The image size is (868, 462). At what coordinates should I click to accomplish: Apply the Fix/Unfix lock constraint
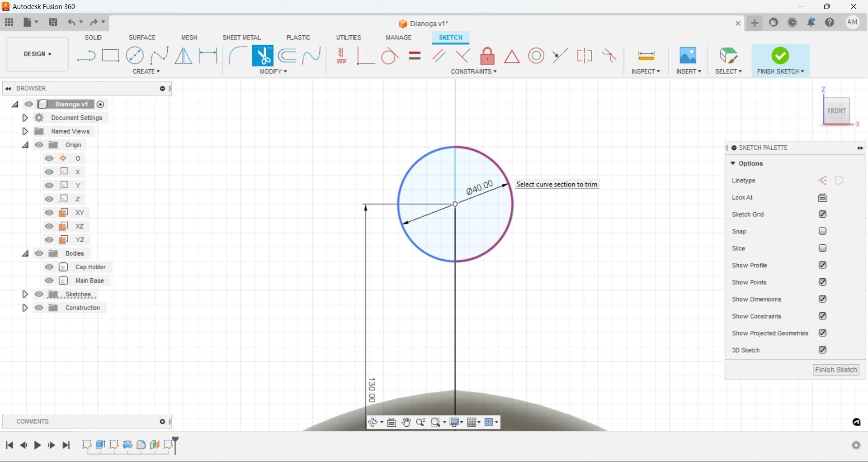point(487,56)
